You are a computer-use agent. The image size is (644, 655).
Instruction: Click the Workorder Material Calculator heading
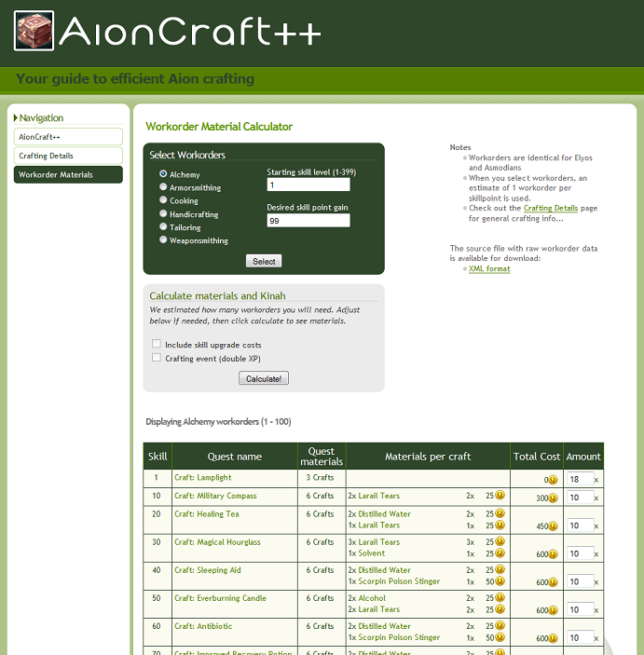pyautogui.click(x=219, y=126)
